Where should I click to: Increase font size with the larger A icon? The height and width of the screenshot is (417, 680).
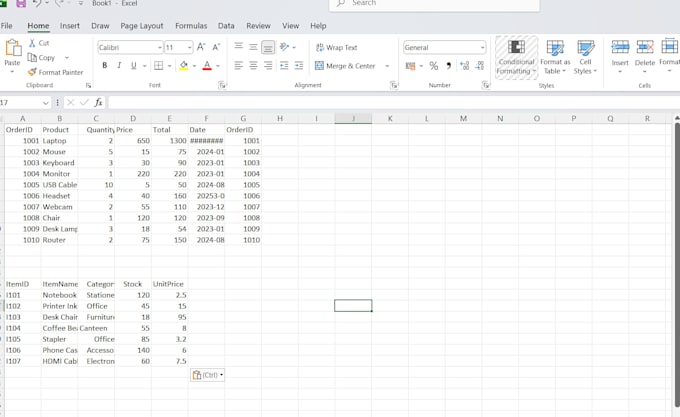[201, 47]
